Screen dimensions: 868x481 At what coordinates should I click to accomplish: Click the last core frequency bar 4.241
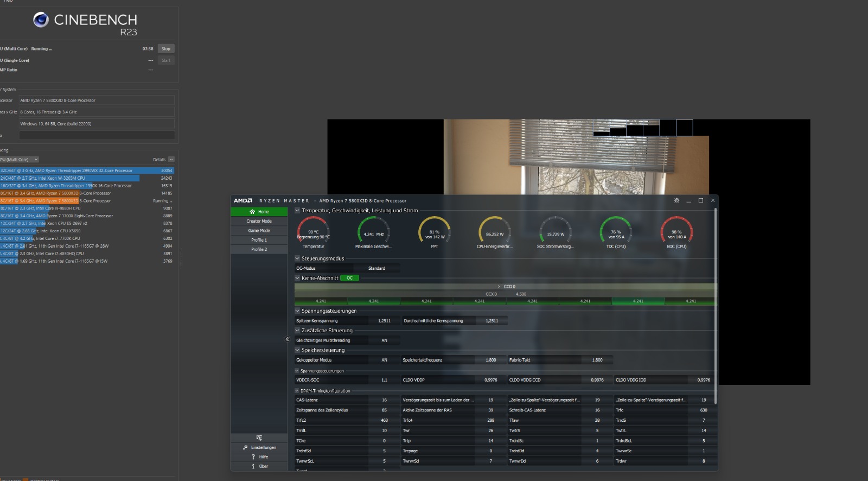click(x=691, y=301)
